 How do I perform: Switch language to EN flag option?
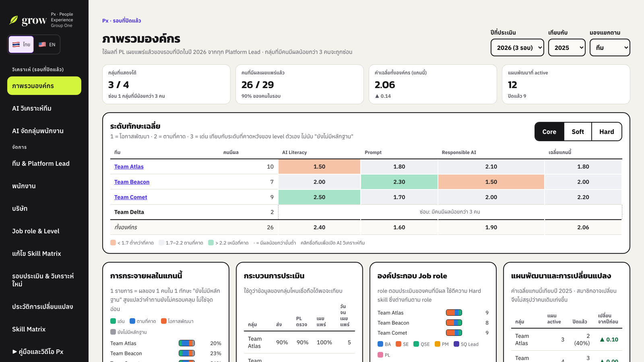(47, 45)
